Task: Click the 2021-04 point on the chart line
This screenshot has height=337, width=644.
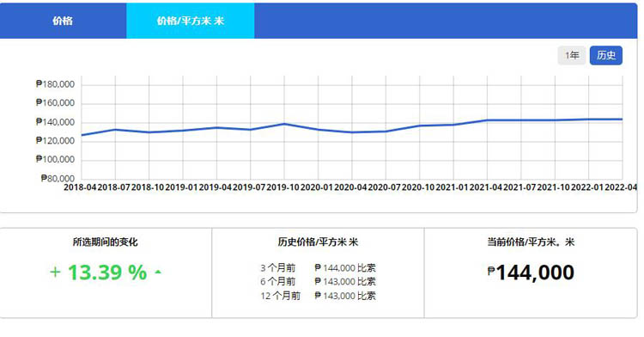Action: (x=487, y=120)
